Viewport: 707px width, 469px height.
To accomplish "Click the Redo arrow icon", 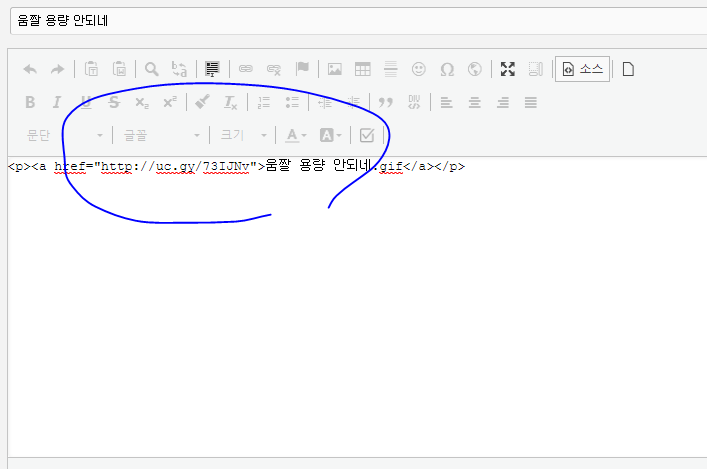I will point(57,69).
